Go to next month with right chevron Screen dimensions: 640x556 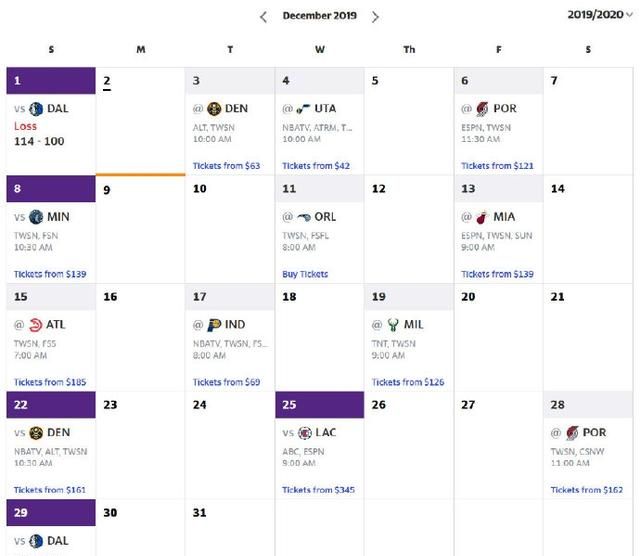(375, 17)
